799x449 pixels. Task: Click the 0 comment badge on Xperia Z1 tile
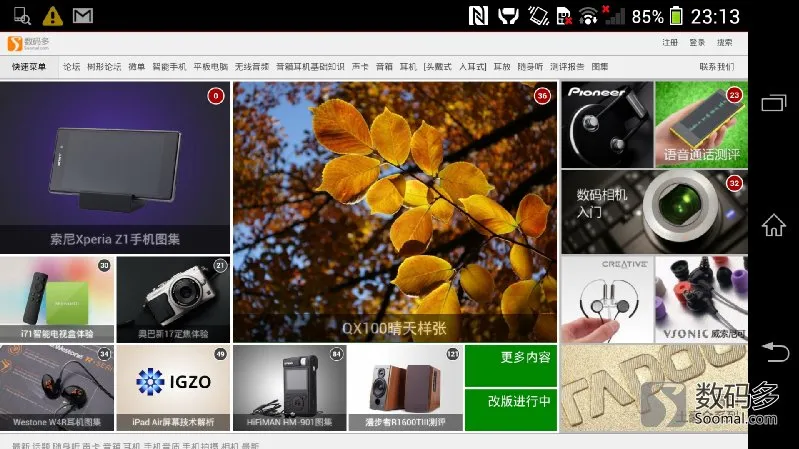click(216, 96)
